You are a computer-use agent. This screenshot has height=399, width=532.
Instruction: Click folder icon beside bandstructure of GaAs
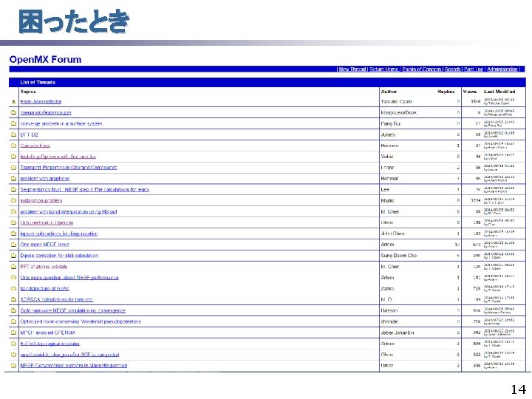coord(13,288)
